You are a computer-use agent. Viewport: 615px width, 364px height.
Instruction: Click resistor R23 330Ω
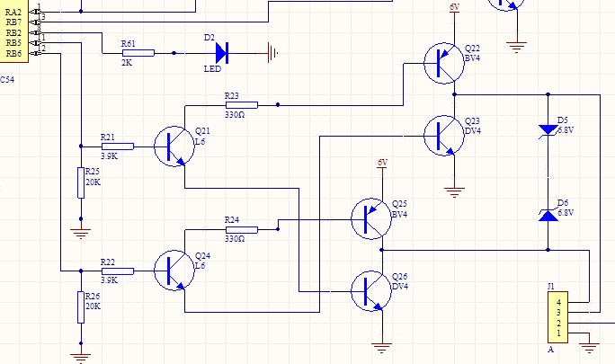tap(241, 105)
